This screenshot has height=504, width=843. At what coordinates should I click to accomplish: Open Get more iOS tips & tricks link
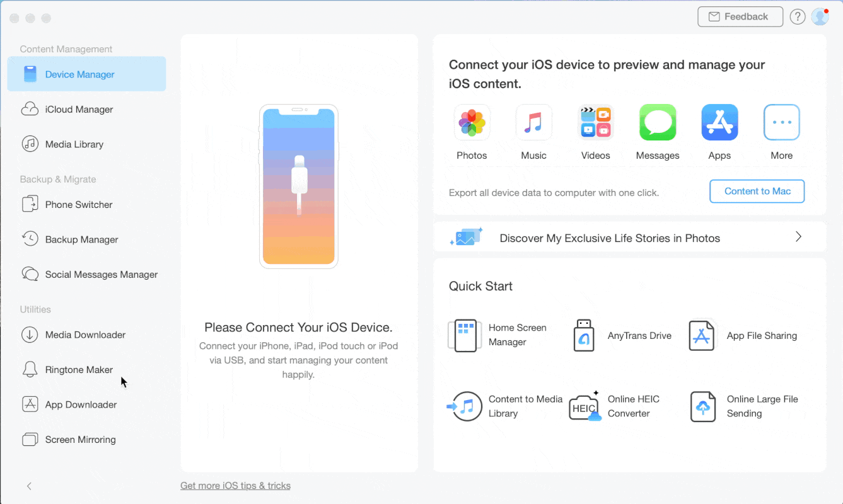point(235,486)
